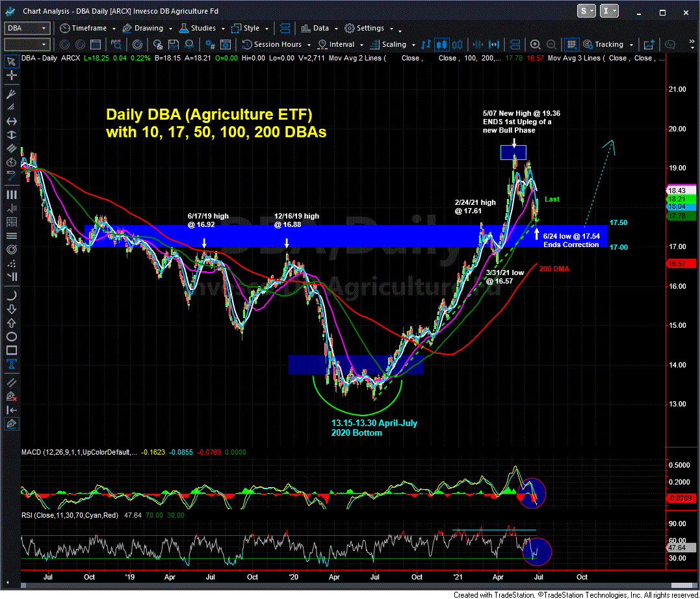Expand the S mode dropdown

point(587,11)
